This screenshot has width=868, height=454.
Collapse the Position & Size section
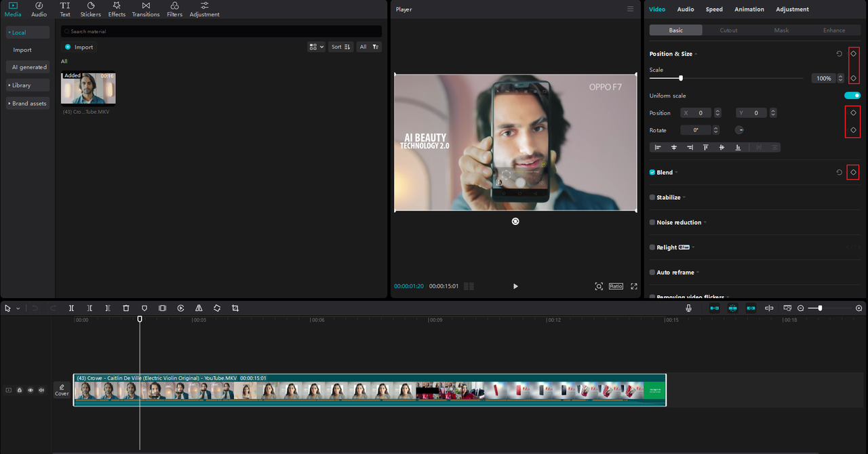point(696,54)
